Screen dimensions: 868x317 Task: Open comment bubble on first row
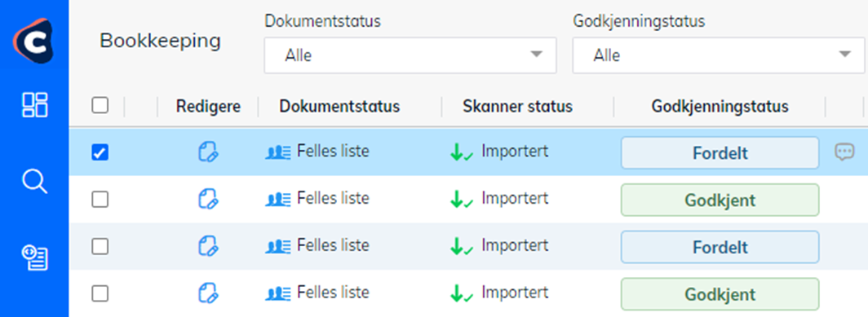click(844, 152)
